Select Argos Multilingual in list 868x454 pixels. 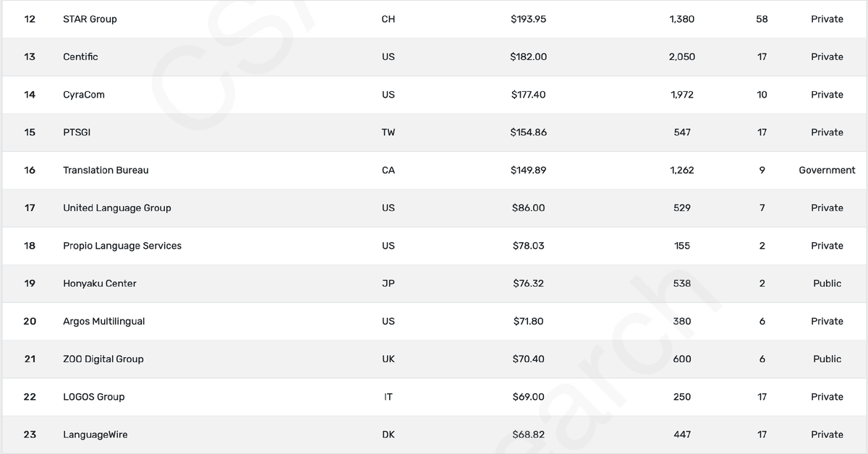(x=104, y=321)
